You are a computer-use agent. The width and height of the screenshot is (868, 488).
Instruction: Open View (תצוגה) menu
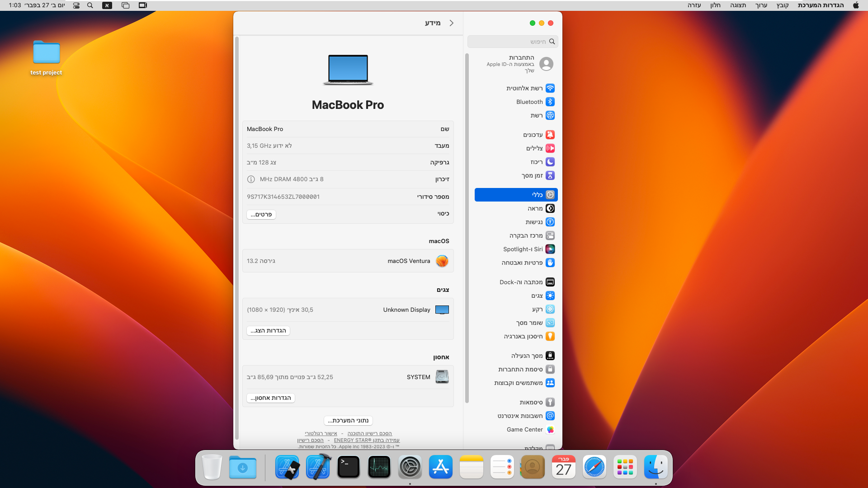pyautogui.click(x=738, y=5)
